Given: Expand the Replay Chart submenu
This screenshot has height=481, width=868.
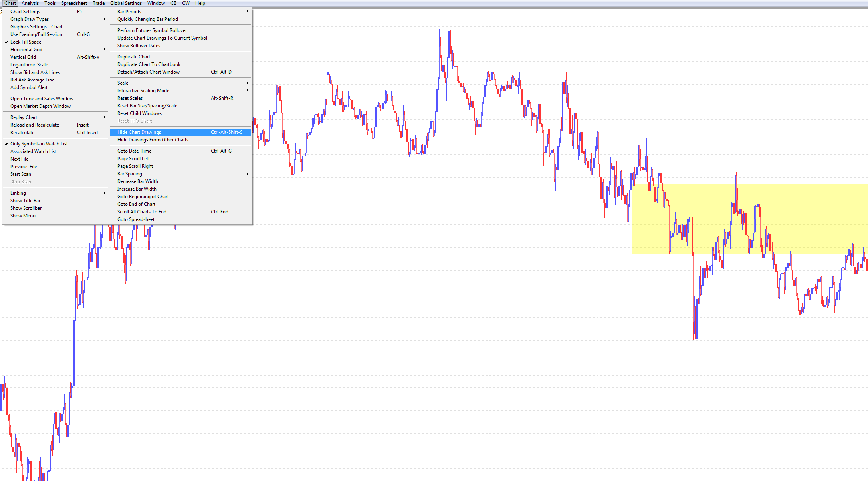Looking at the screenshot, I should (24, 117).
